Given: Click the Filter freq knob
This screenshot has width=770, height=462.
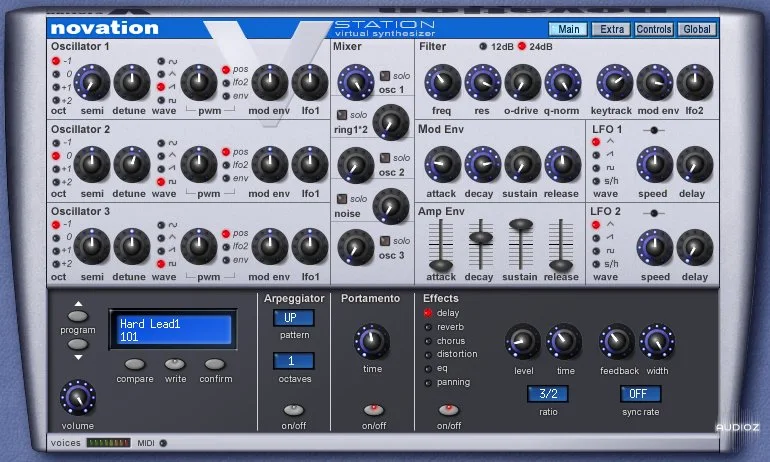Looking at the screenshot, I should (442, 82).
